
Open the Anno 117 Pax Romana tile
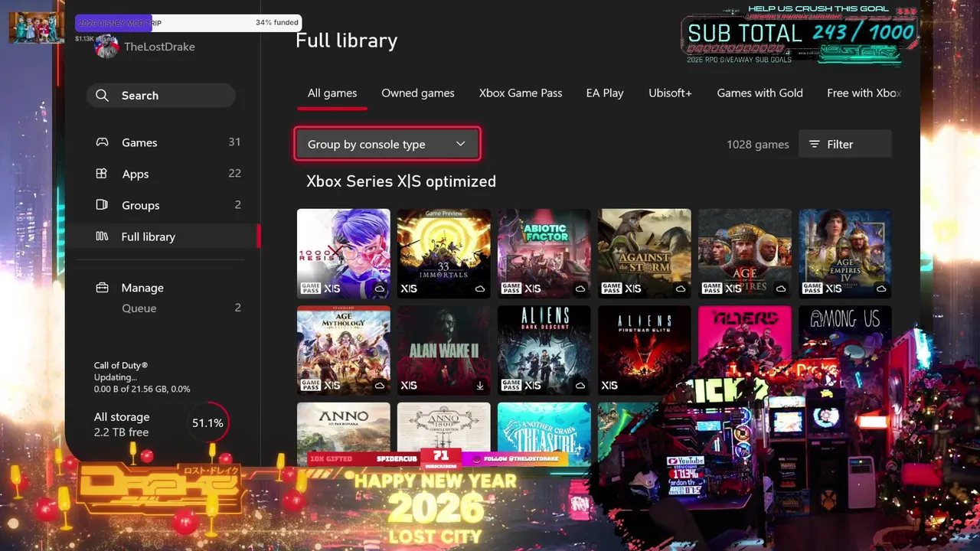[x=344, y=427]
